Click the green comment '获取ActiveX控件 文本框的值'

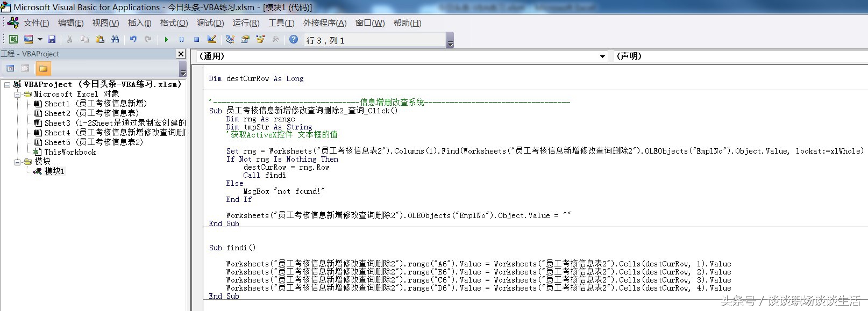click(282, 135)
